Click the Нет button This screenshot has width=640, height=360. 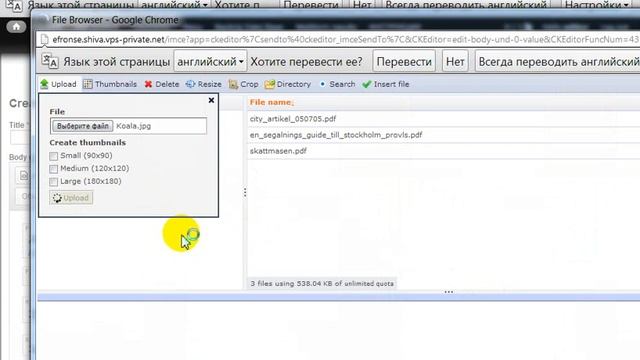coord(455,62)
